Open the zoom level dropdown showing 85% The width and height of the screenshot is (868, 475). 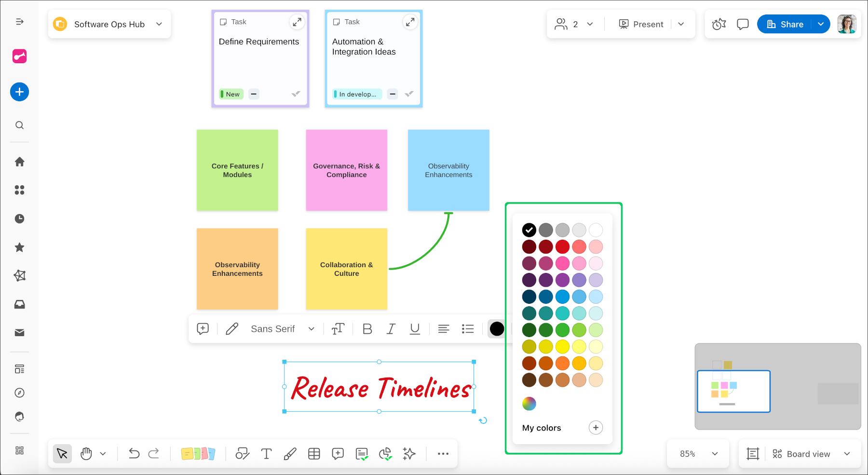click(x=698, y=453)
